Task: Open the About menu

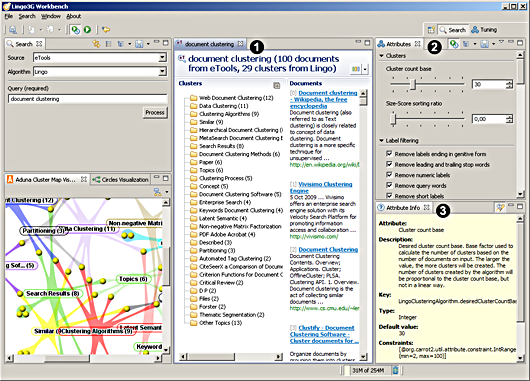Action: (73, 16)
